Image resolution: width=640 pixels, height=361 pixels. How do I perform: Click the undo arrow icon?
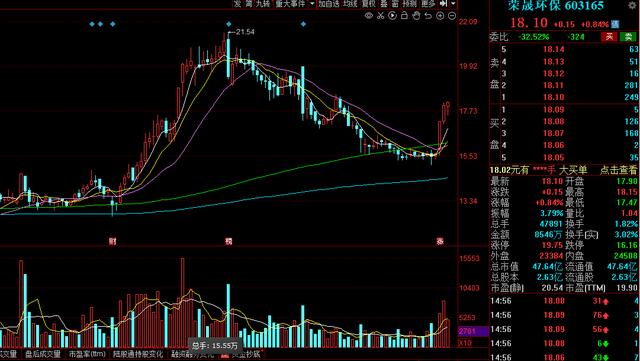coord(428,16)
